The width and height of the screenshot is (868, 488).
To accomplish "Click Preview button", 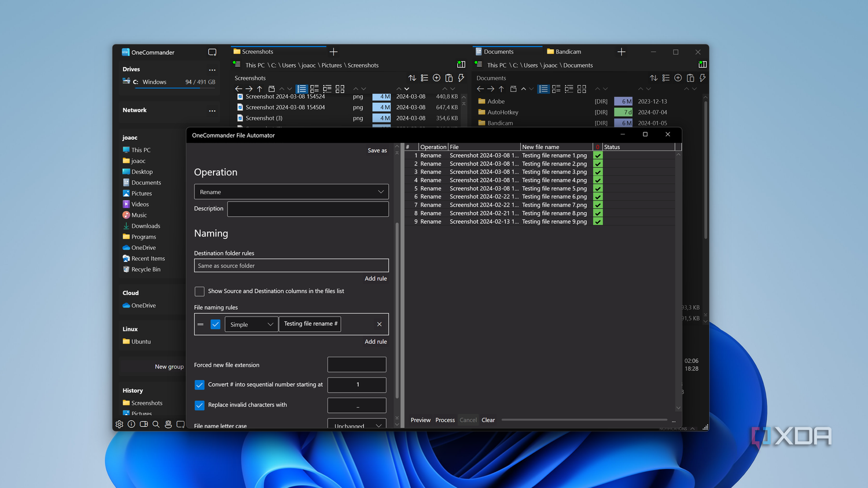I will point(421,420).
